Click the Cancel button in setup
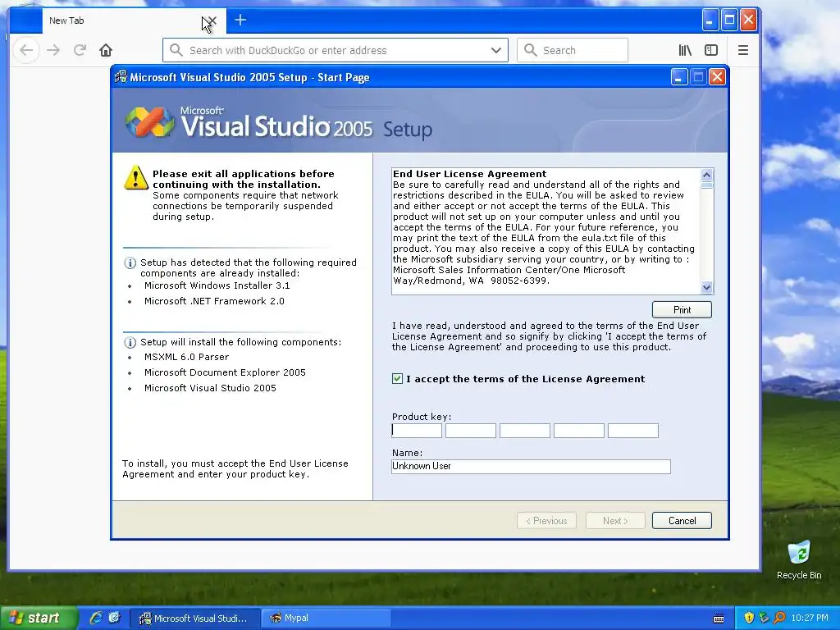This screenshot has width=840, height=630. coord(682,521)
